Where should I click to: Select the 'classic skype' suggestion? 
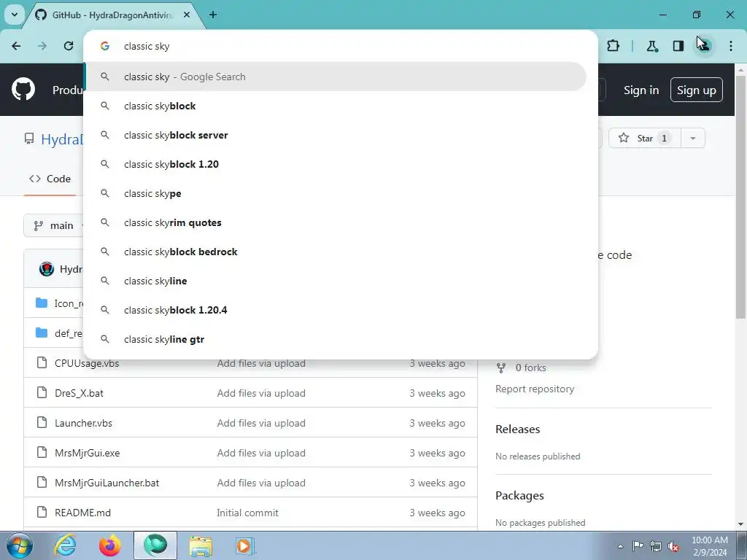tap(336, 193)
